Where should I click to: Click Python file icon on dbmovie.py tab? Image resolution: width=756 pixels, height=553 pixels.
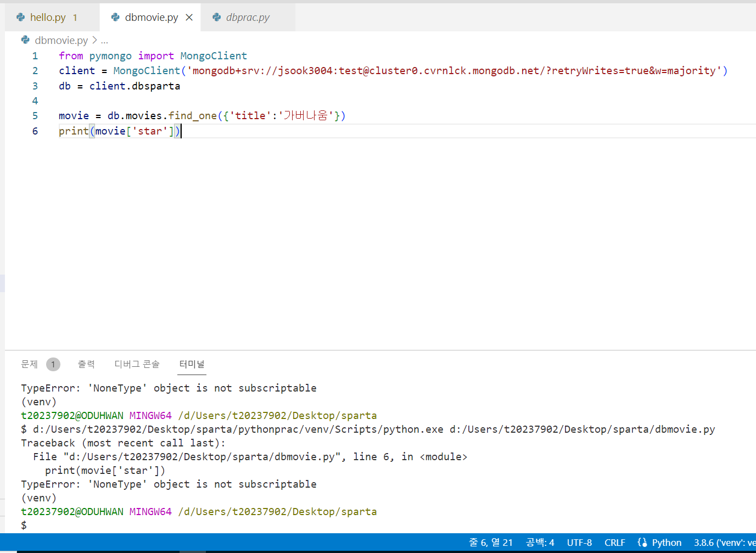(115, 17)
